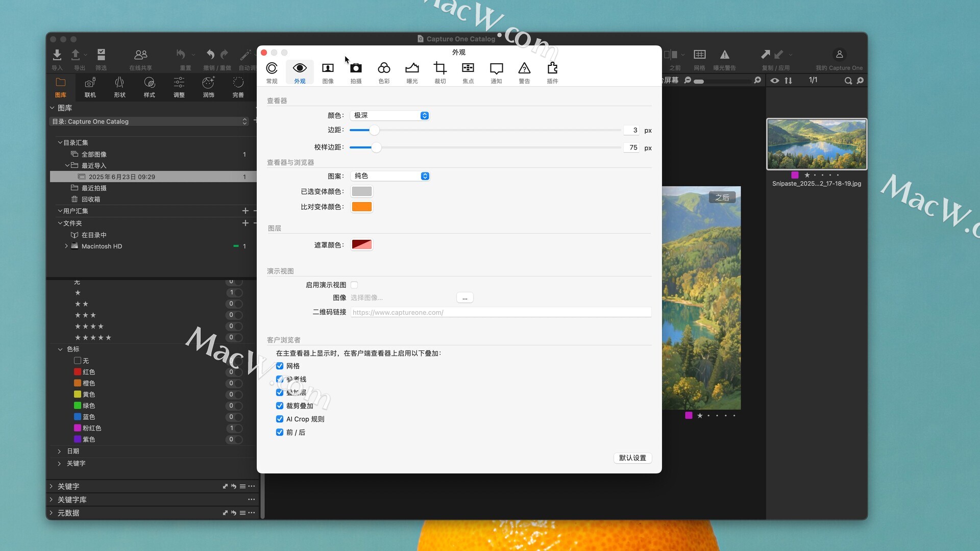The width and height of the screenshot is (980, 551).
Task: Select the 样式 styles tool tab
Action: [x=150, y=87]
